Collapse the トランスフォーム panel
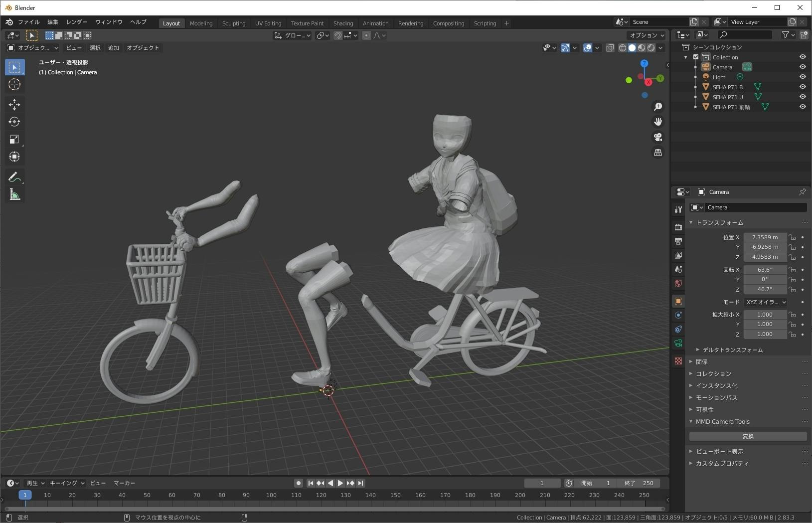 [x=719, y=223]
